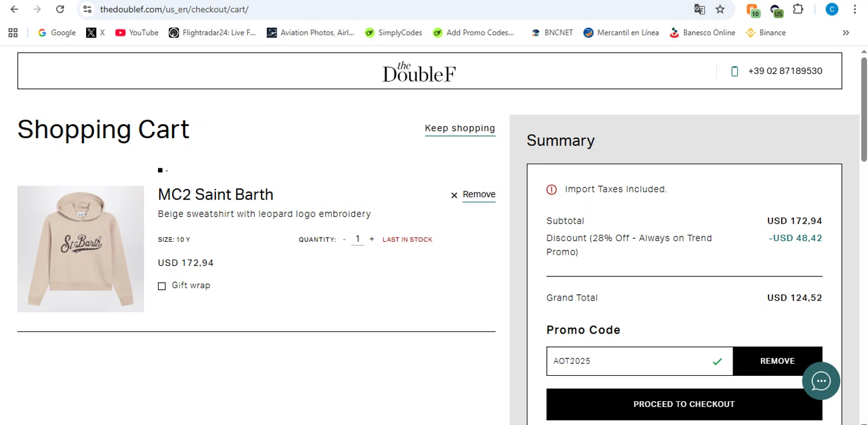Screen dimensions: 868x425
Task: Click the LAST IN STOCK label
Action: pos(407,239)
